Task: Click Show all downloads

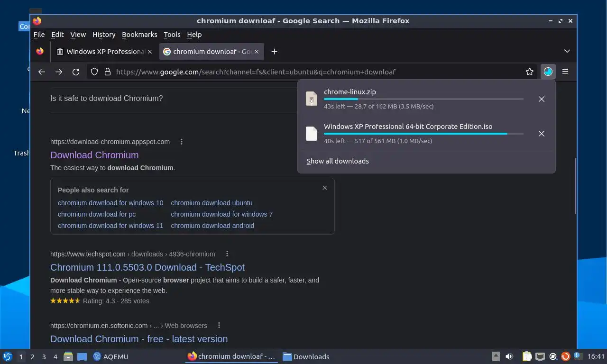Action: (x=338, y=161)
